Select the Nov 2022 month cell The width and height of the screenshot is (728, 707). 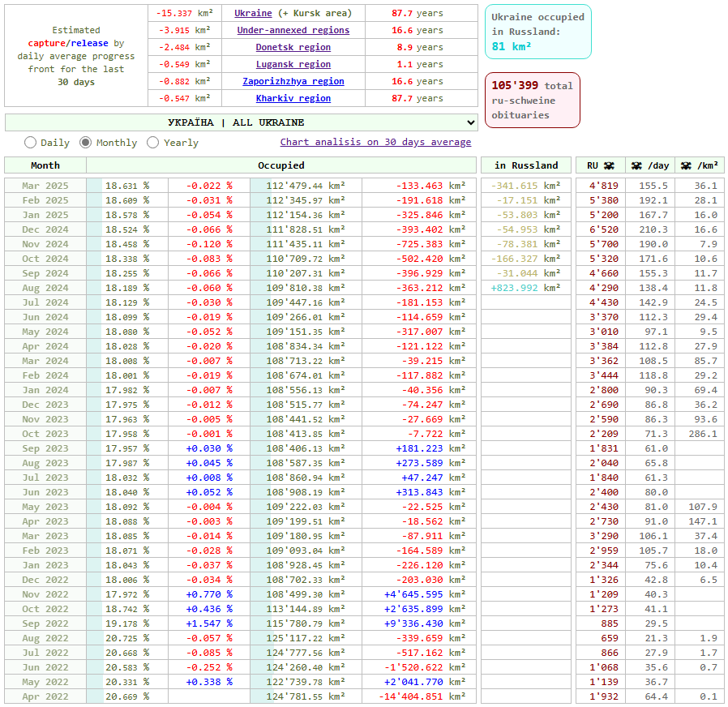[x=45, y=594]
